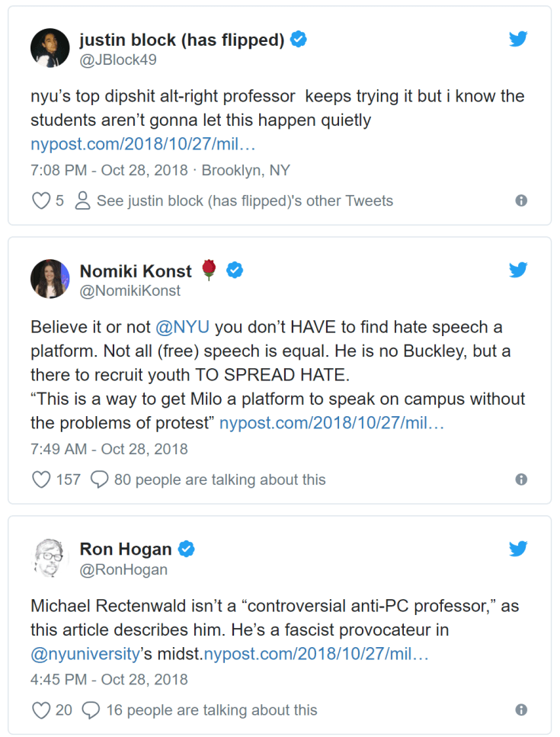The width and height of the screenshot is (560, 737).
Task: Click reply bubble icon on Ron Hogan tweet
Action: point(91,710)
